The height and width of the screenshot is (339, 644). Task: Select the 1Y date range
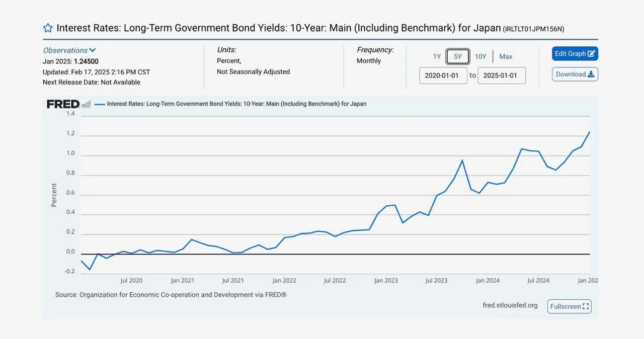click(437, 56)
